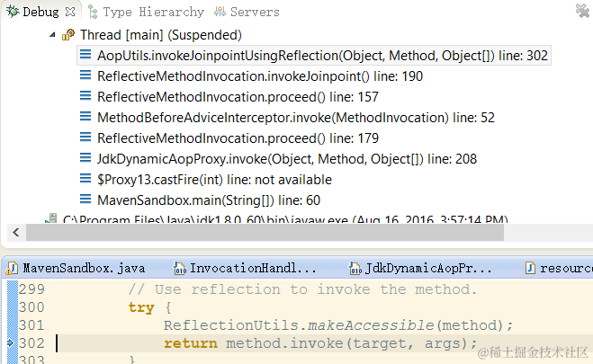Switch to the InvocationHandl... class file tab
The height and width of the screenshot is (364, 593).
245,269
